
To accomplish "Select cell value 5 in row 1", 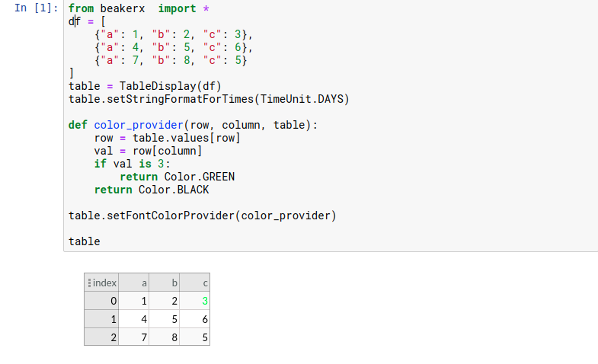I will click(165, 319).
